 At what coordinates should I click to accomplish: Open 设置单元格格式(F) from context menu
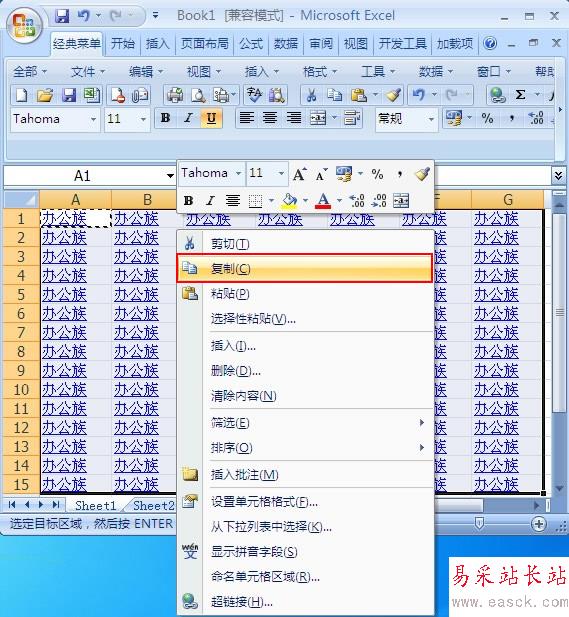(305, 502)
